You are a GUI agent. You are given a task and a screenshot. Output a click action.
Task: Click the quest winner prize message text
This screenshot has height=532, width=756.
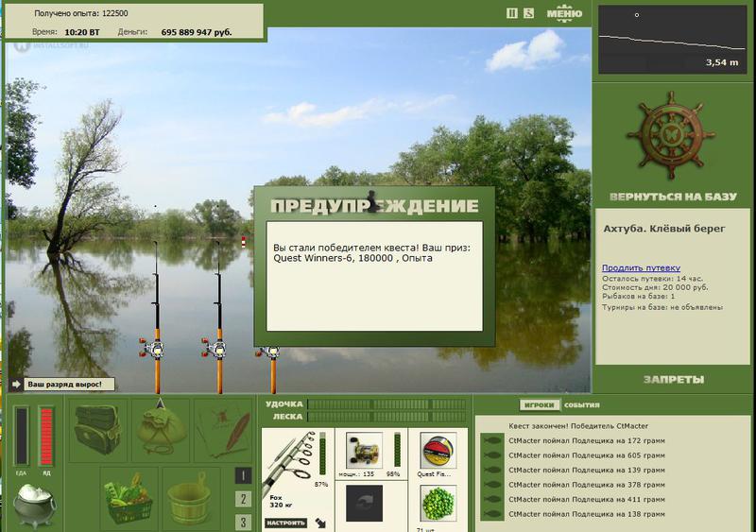point(371,252)
